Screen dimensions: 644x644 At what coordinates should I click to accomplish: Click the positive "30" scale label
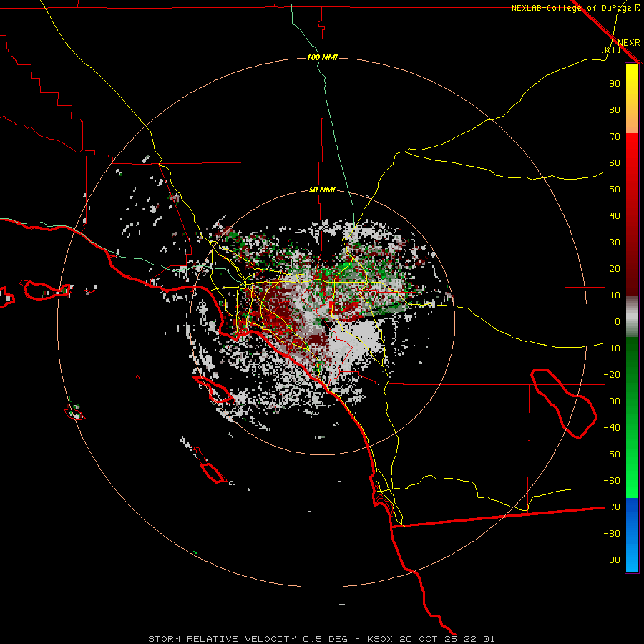point(615,243)
